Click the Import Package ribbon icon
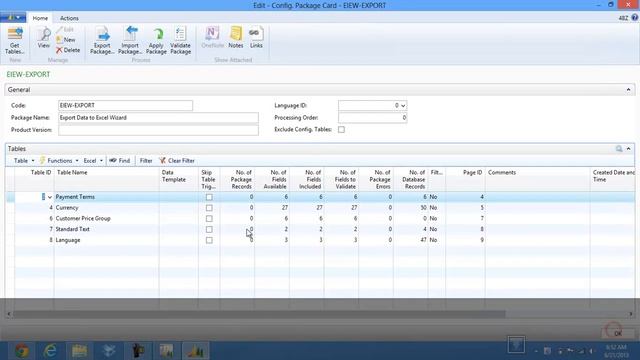The height and width of the screenshot is (360, 640). point(130,40)
